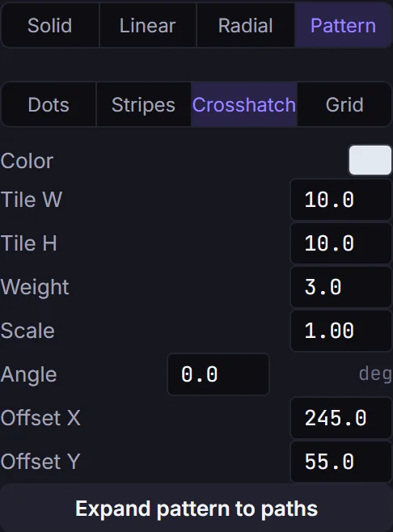Image resolution: width=393 pixels, height=532 pixels.
Task: Click Expand pattern to paths button
Action: coord(196,509)
